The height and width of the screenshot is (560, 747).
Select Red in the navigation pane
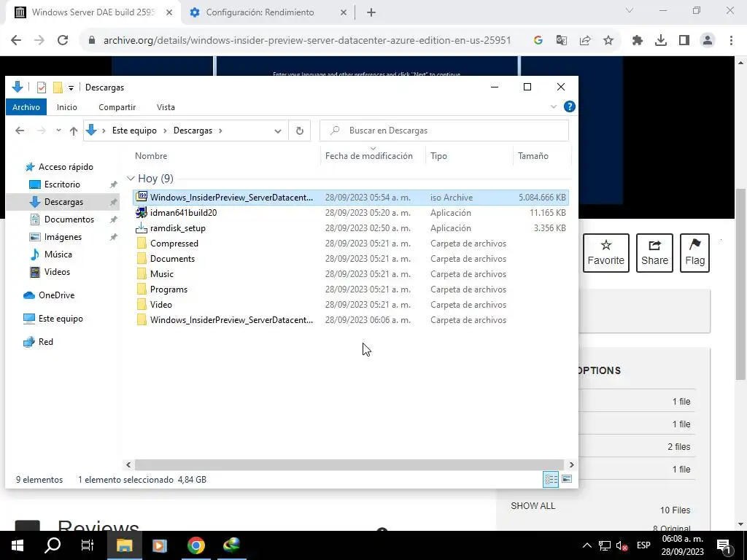coord(45,342)
